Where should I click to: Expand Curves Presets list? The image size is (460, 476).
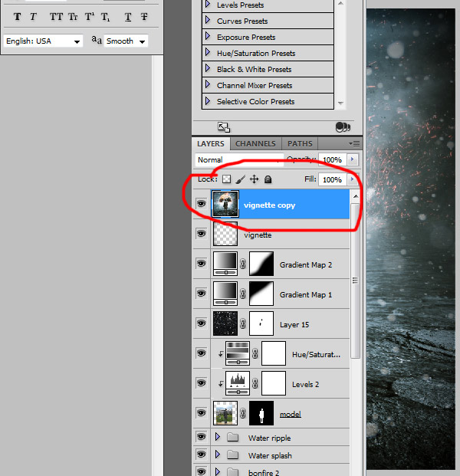pyautogui.click(x=208, y=20)
